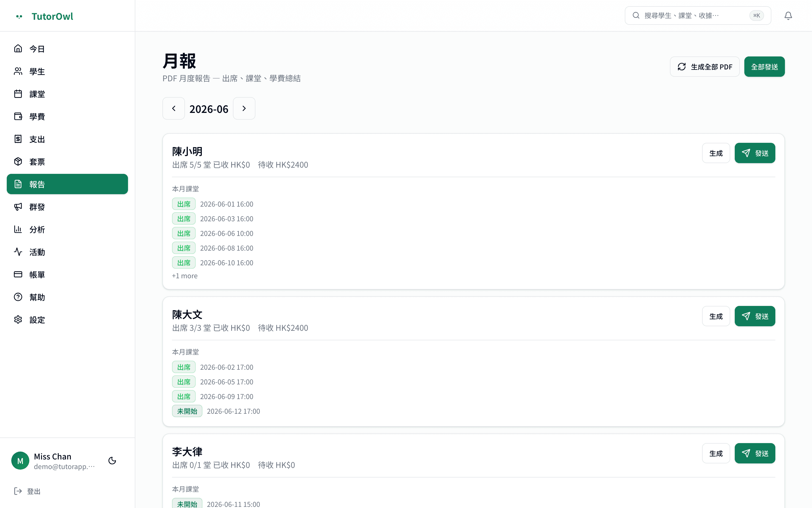Open the 套票 package icon
The width and height of the screenshot is (812, 508).
18,162
